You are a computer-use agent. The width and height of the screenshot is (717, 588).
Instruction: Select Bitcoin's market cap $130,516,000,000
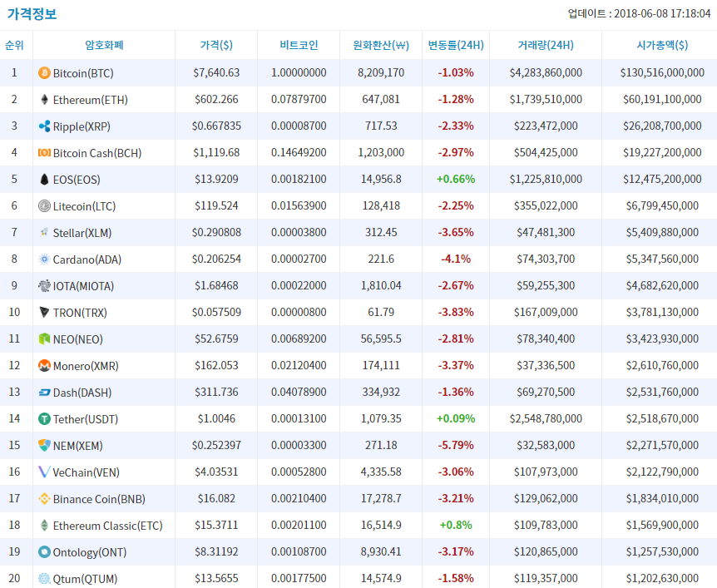(x=662, y=72)
